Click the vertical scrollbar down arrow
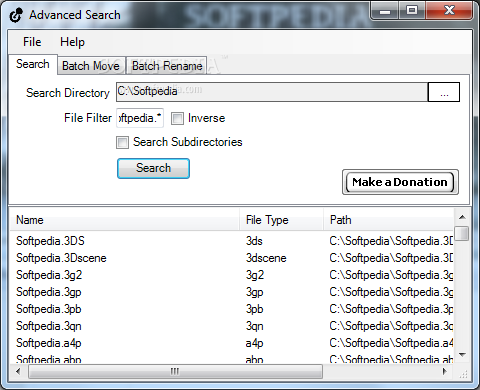The image size is (480, 390). (462, 355)
